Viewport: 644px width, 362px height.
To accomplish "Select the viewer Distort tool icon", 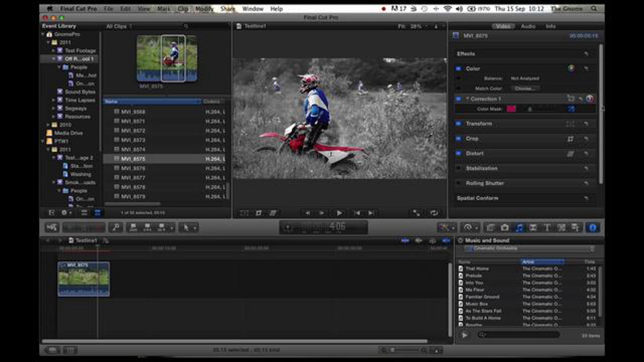I will coord(273,213).
